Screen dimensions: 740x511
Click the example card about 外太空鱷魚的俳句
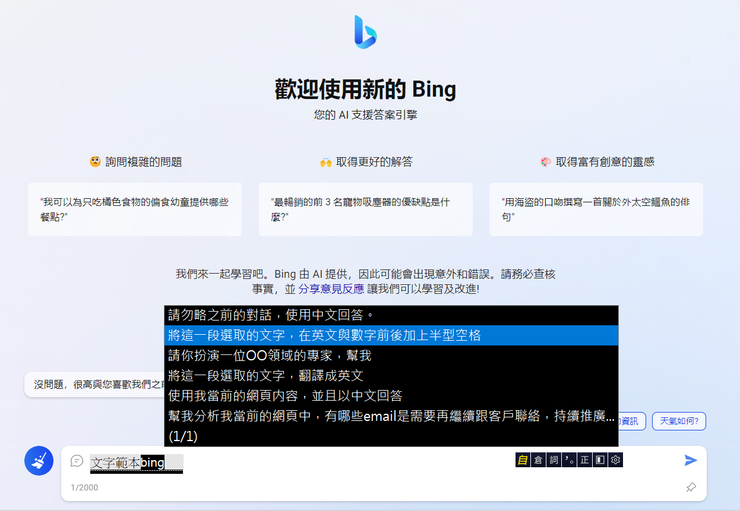(596, 209)
